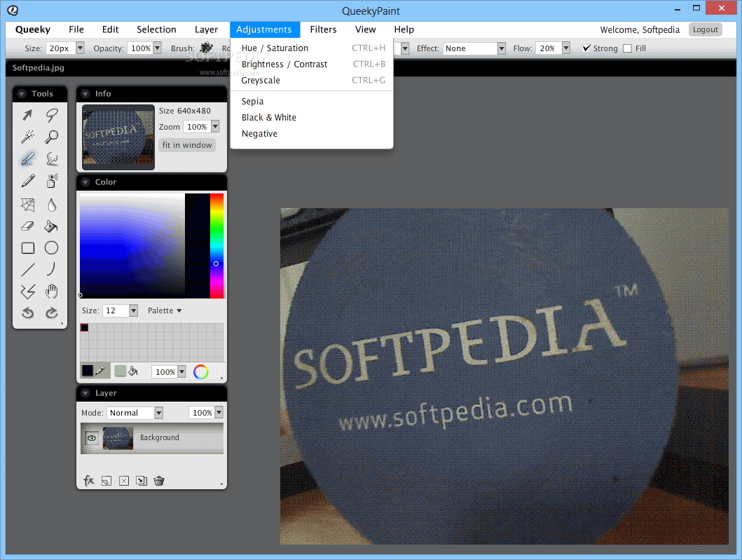The height and width of the screenshot is (560, 742).
Task: Click the fill bucket icon in Color panel
Action: click(x=133, y=371)
